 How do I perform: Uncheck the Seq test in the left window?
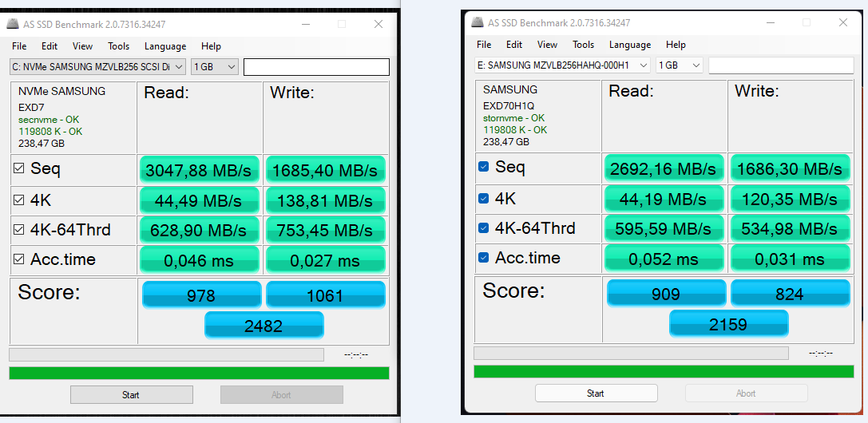pyautogui.click(x=19, y=168)
